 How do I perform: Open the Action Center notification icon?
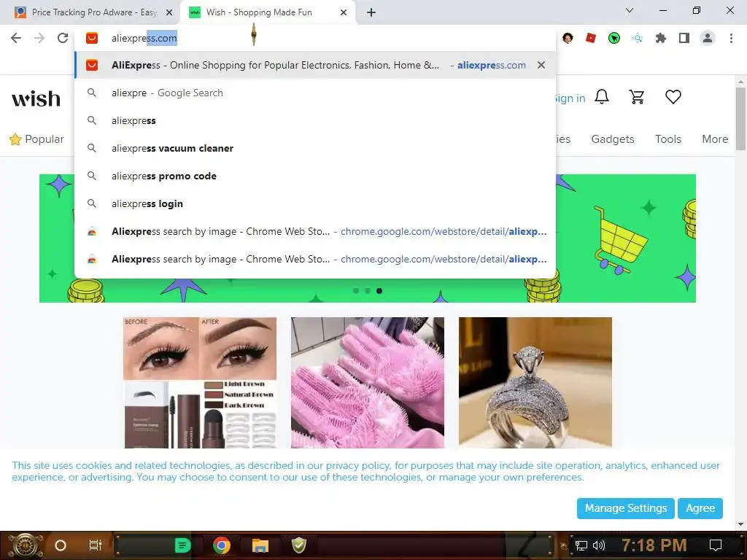(716, 545)
